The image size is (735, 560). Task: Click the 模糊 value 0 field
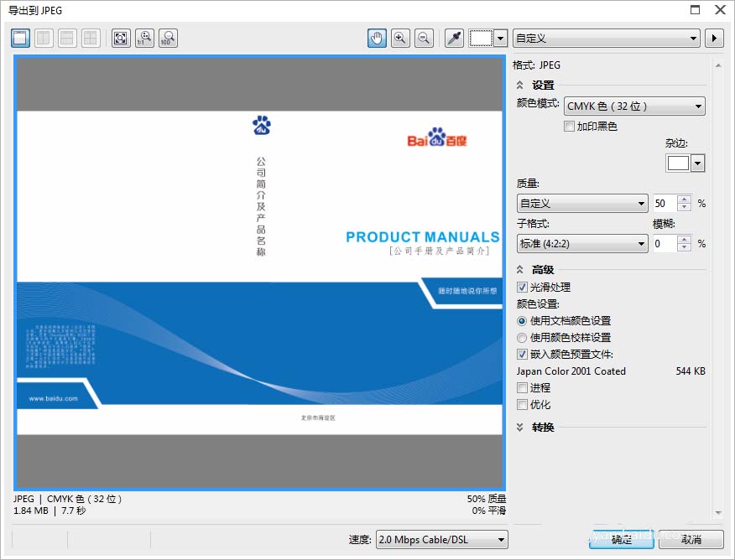coord(665,244)
